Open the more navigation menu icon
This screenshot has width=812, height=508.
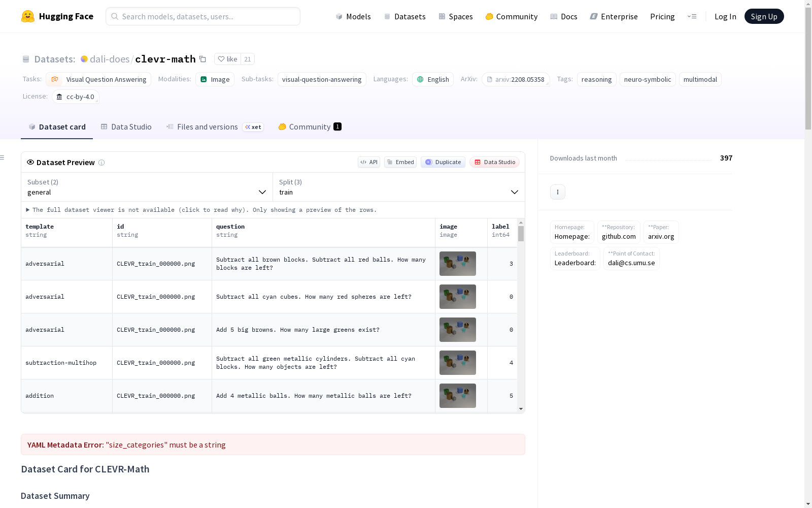(692, 16)
